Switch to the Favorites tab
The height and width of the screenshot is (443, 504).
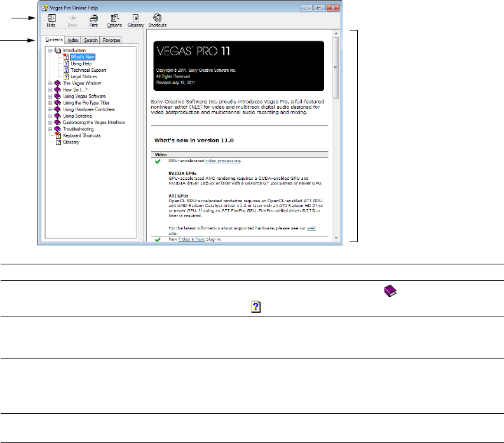[x=111, y=40]
